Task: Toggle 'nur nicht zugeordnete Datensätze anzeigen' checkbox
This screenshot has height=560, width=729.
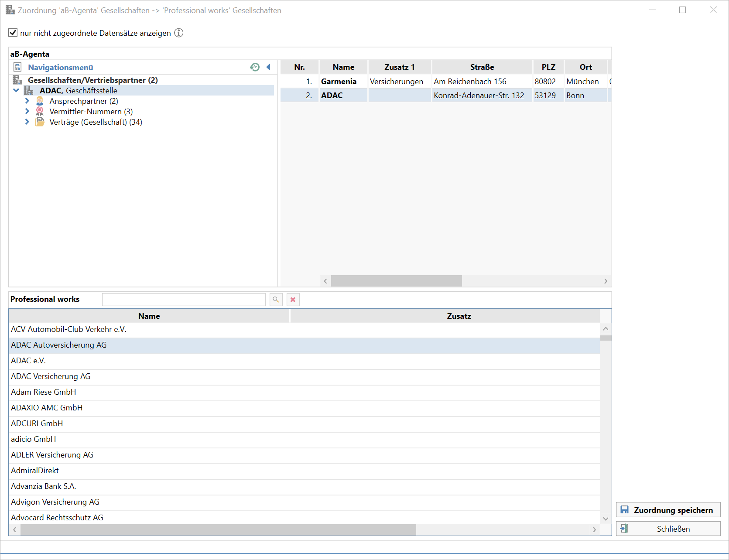Action: pyautogui.click(x=13, y=33)
